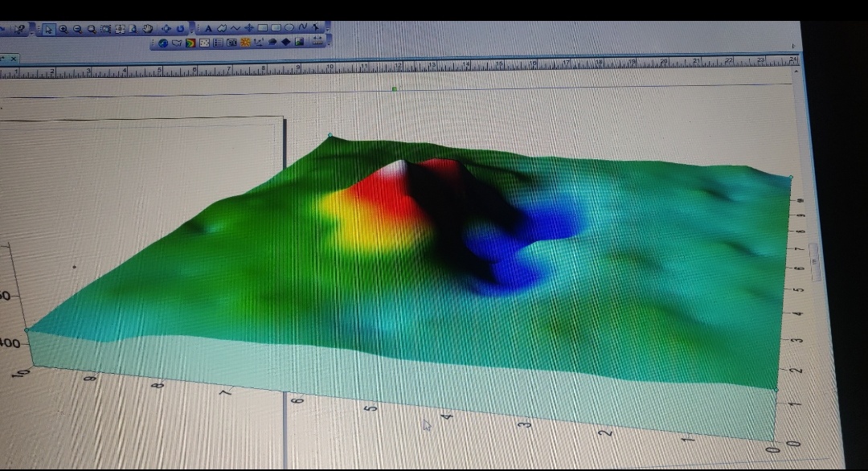
Task: Choose the Text tool (A icon)
Action: pos(209,29)
